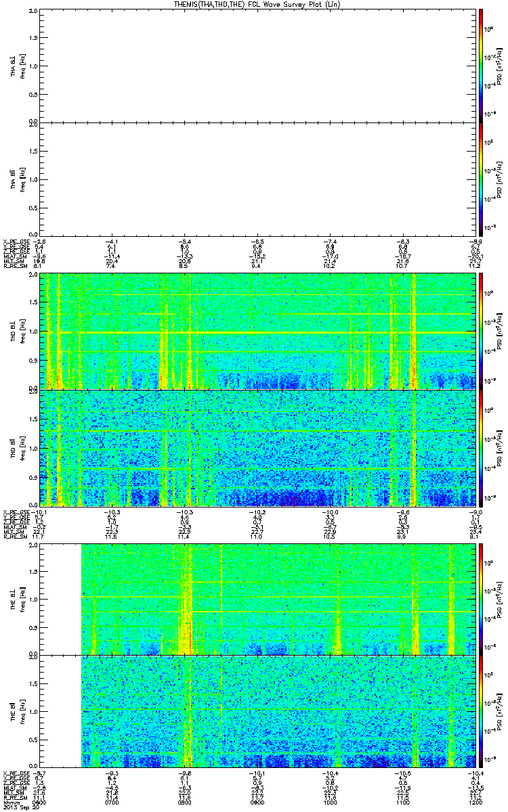This screenshot has height=812, width=508.
Task: Click the PSD color bar beside THE BL panel
Action: [x=481, y=599]
